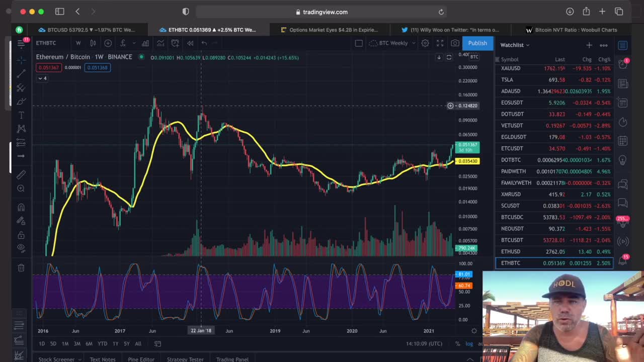644x362 pixels.
Task: Click the BTC currency label on price axis
Action: tap(474, 57)
